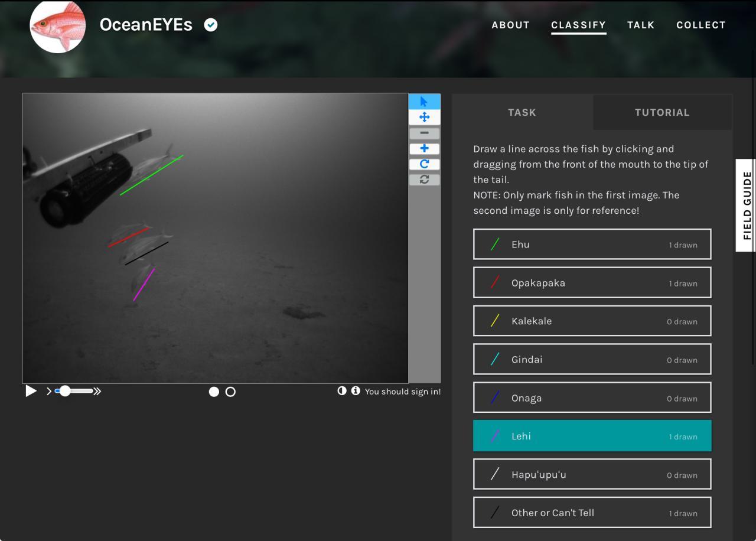756x541 pixels.
Task: Select the pointer annotate tool
Action: click(424, 102)
